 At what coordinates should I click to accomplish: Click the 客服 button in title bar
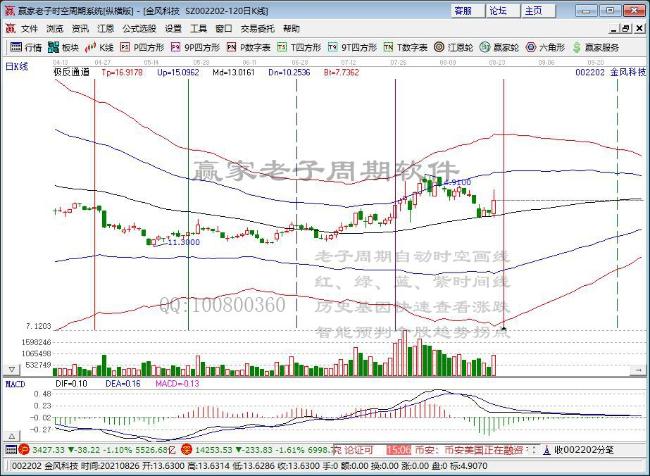pyautogui.click(x=468, y=11)
